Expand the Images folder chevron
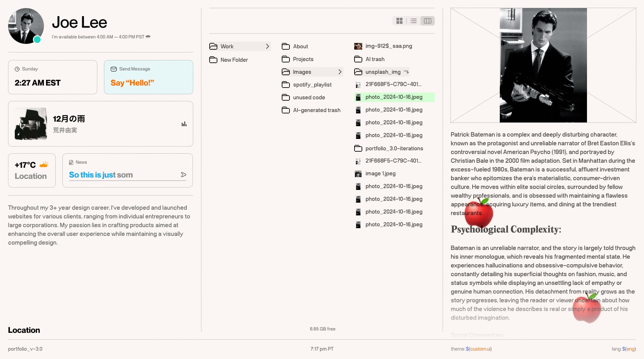 click(x=340, y=72)
